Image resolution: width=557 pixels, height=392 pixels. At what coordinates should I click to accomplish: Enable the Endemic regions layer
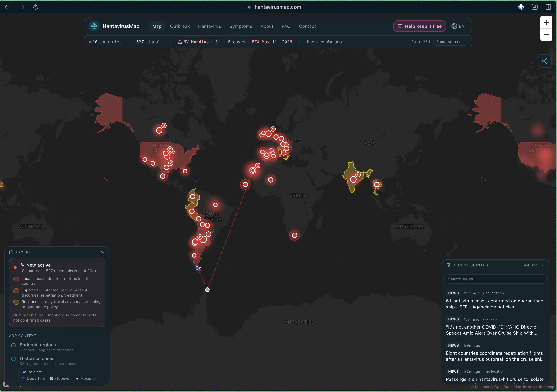[13, 345]
